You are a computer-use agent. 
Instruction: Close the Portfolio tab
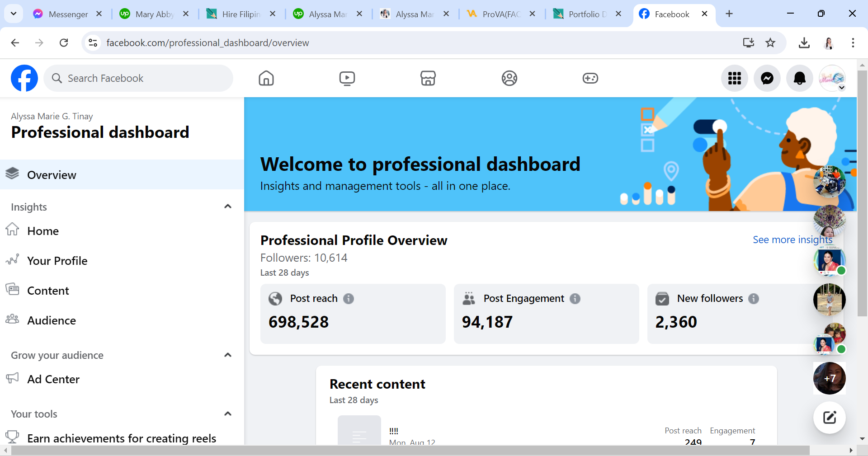pos(618,14)
